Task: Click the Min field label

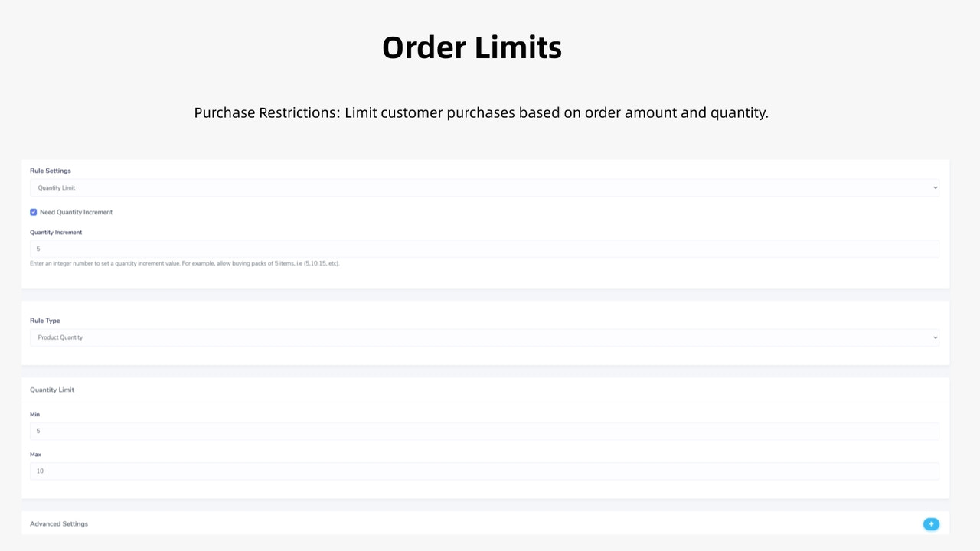Action: [x=34, y=414]
